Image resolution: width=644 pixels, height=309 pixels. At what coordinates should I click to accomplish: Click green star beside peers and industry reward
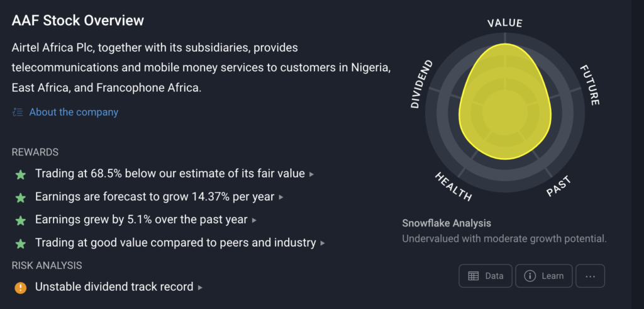pyautogui.click(x=21, y=244)
